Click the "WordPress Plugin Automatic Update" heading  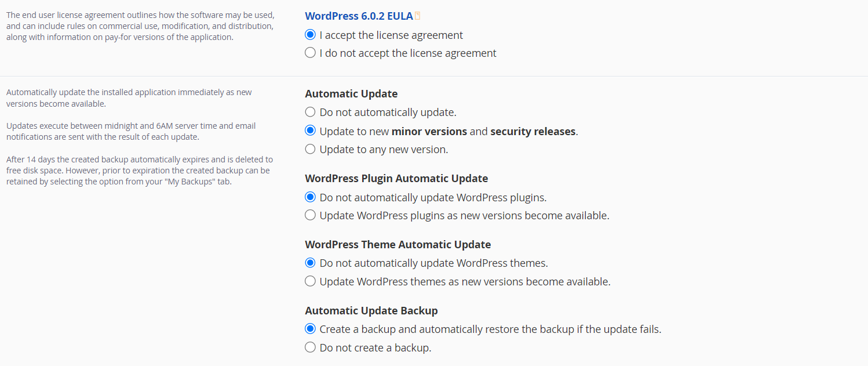pyautogui.click(x=396, y=178)
